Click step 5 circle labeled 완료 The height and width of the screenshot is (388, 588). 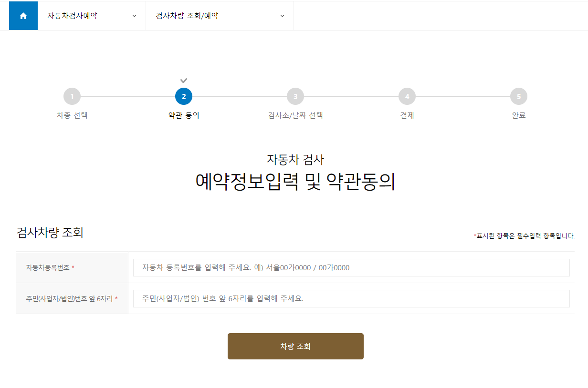coord(519,96)
